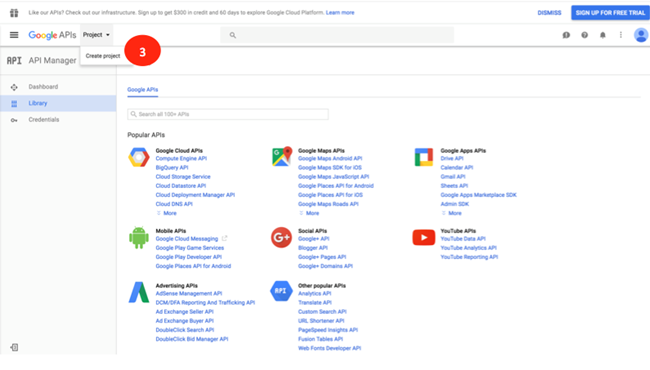Open Admin SDK link

(455, 204)
